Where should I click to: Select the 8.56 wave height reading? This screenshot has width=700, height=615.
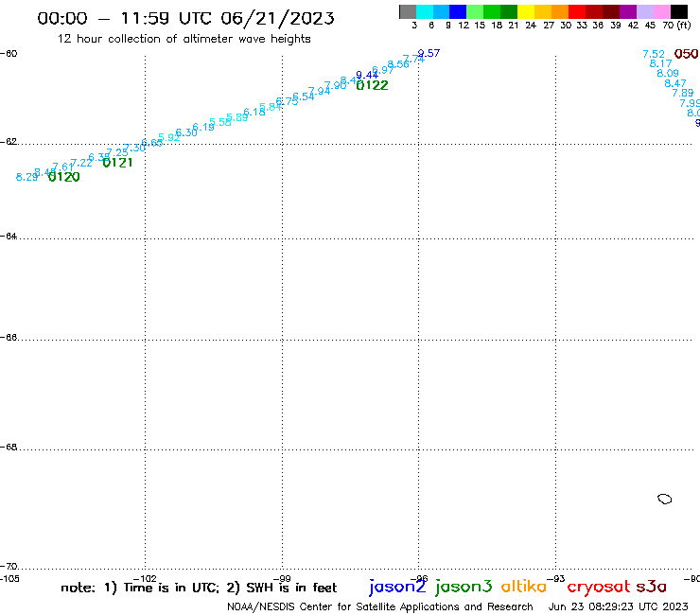[398, 64]
